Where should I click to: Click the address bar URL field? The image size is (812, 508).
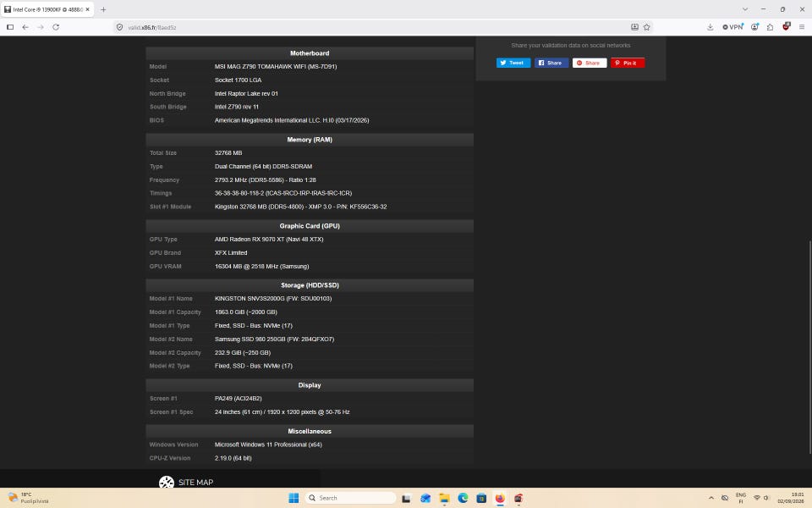pyautogui.click(x=372, y=27)
